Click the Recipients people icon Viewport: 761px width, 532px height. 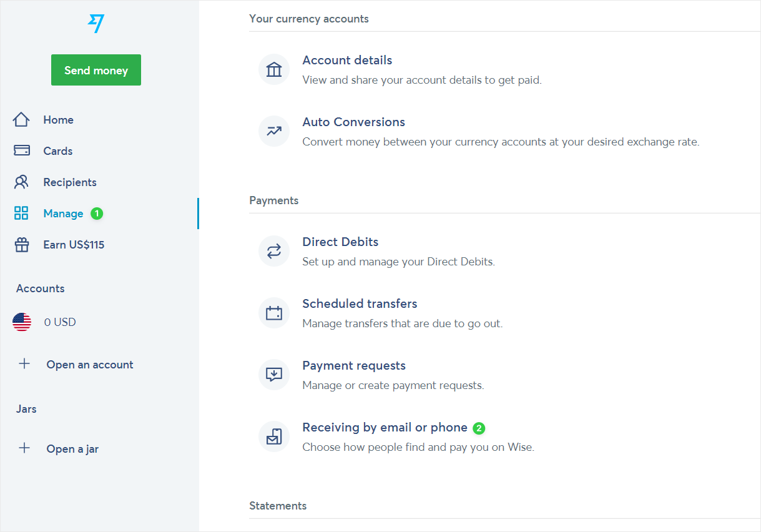coord(21,181)
